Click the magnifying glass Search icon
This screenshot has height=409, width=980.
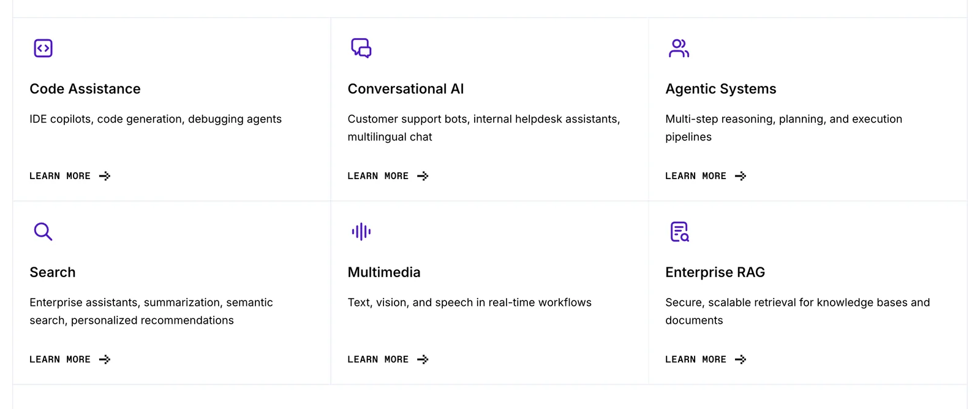(x=43, y=231)
